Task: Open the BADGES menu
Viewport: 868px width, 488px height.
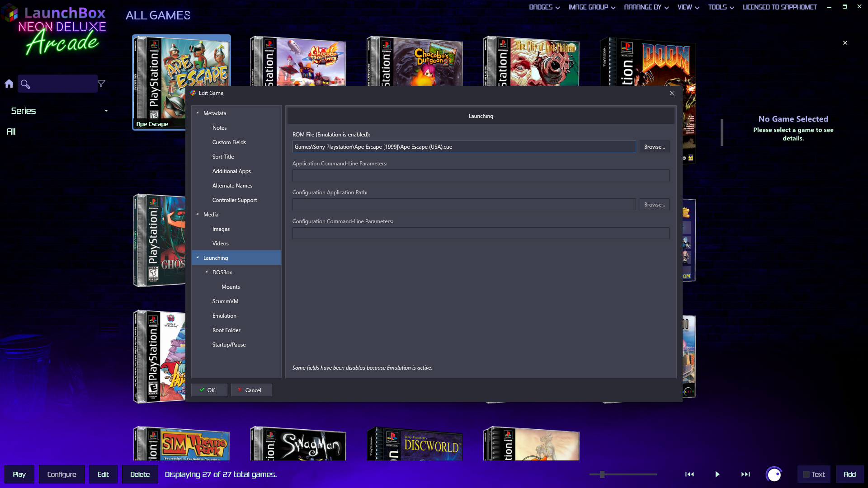Action: (544, 7)
